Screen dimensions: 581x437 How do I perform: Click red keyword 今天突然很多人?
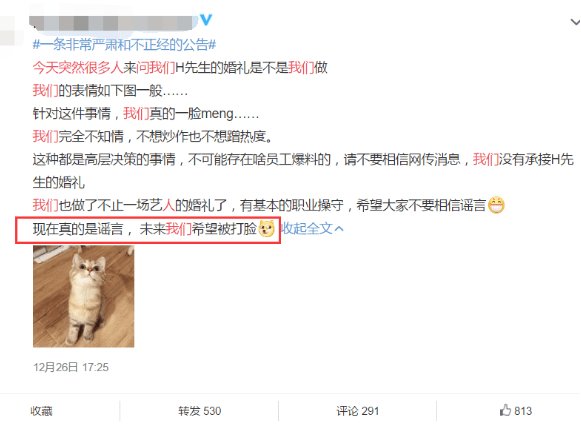click(x=78, y=68)
